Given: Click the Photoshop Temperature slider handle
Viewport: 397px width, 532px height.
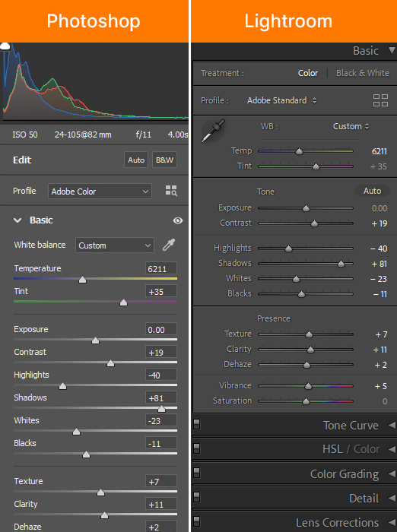Looking at the screenshot, I should click(82, 280).
